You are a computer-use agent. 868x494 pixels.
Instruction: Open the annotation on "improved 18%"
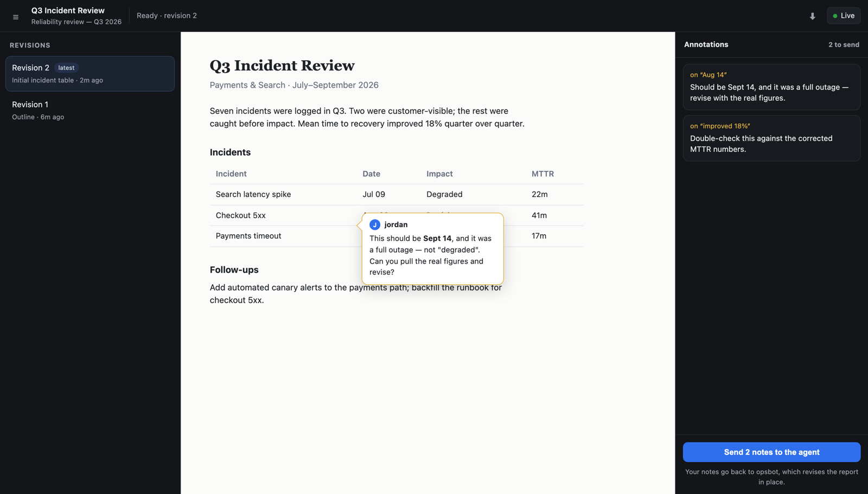click(x=771, y=138)
